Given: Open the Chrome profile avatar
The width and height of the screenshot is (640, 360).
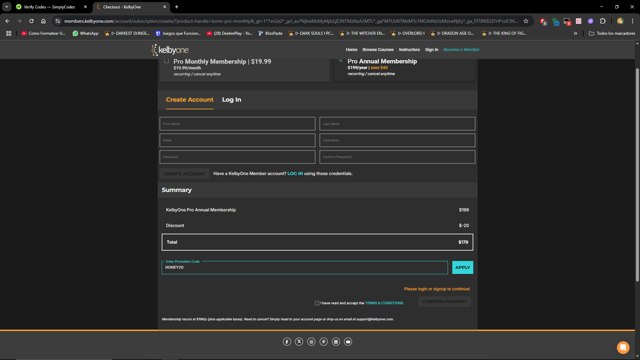Looking at the screenshot, I should [620, 21].
